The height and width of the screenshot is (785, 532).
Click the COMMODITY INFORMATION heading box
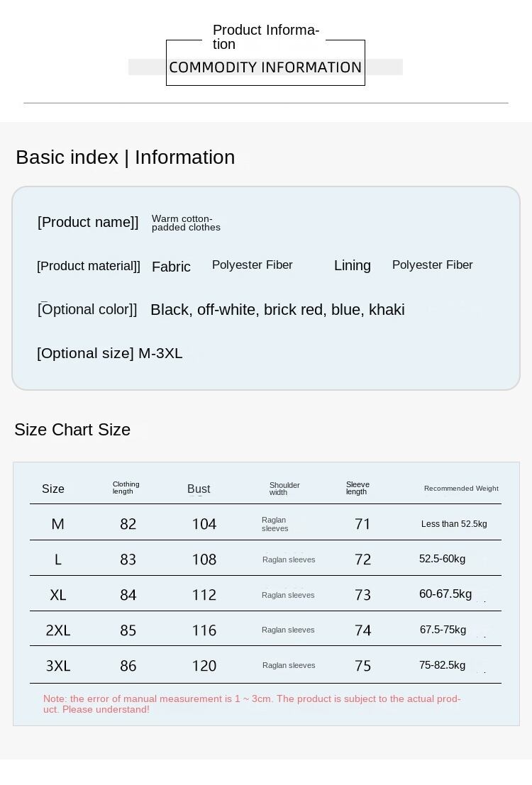[265, 67]
